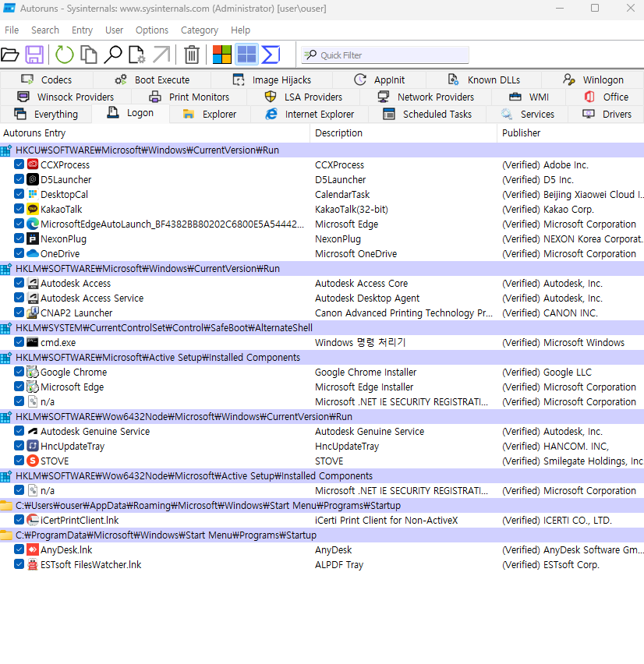
Task: Uncheck the KakaoTalk autorun checkbox
Action: tap(19, 209)
